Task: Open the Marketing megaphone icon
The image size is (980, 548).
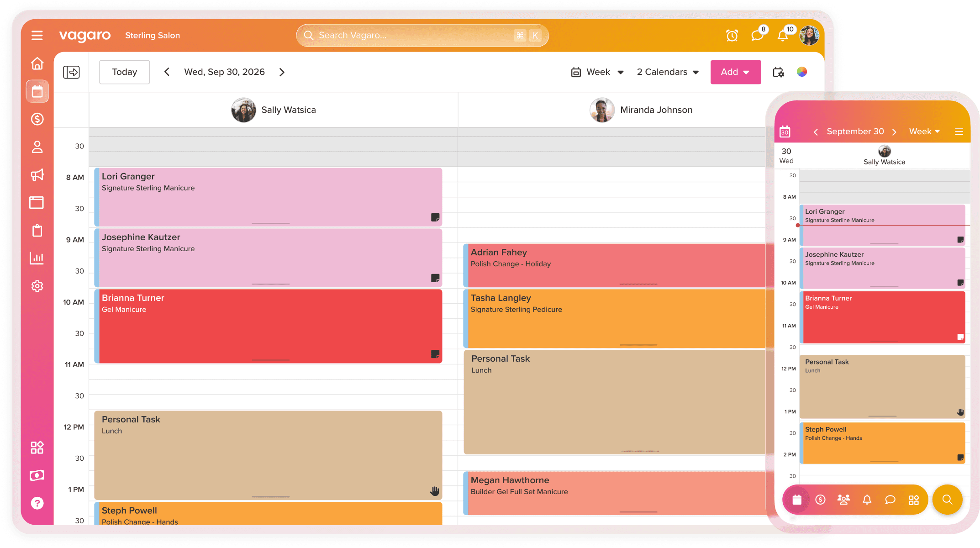Action: [37, 175]
